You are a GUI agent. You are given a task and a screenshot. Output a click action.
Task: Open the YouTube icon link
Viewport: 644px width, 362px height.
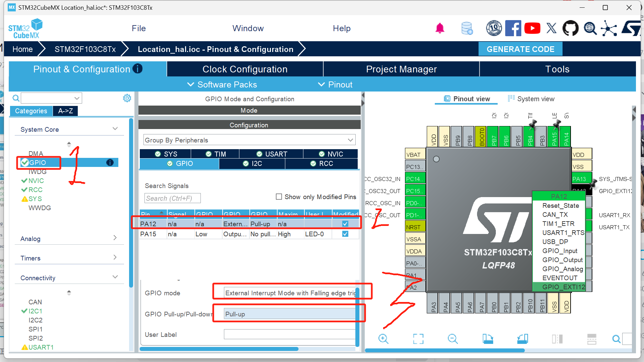[x=532, y=28]
